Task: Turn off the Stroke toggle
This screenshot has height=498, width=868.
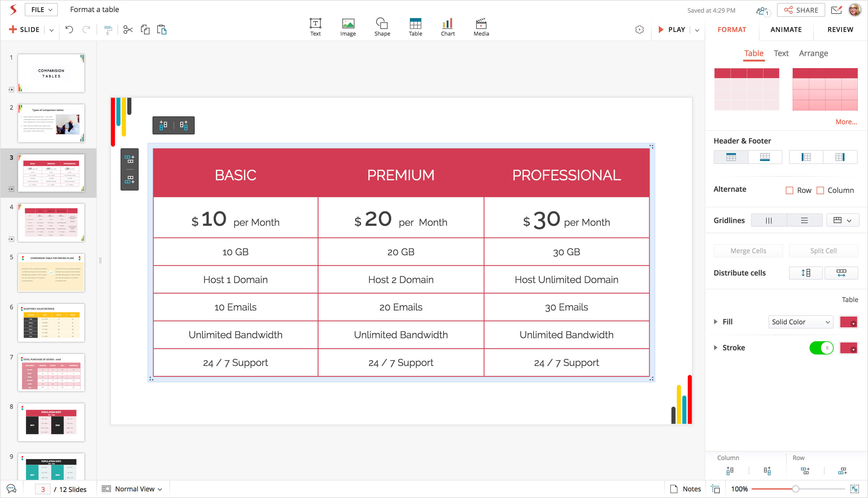Action: point(821,348)
